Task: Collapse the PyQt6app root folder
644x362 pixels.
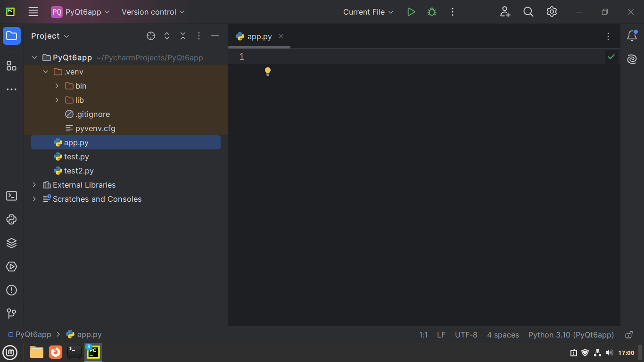Action: point(34,58)
